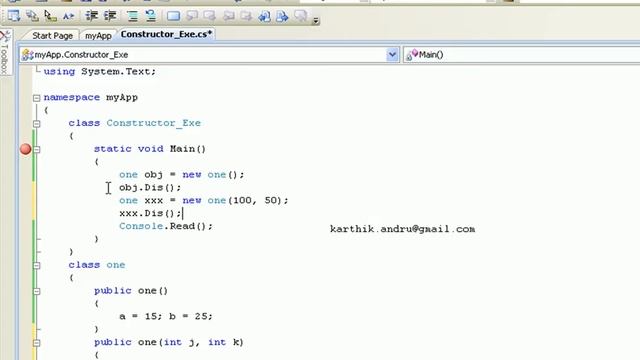Image resolution: width=640 pixels, height=360 pixels.
Task: Toggle a bookmark on the current line
Action: click(x=173, y=16)
